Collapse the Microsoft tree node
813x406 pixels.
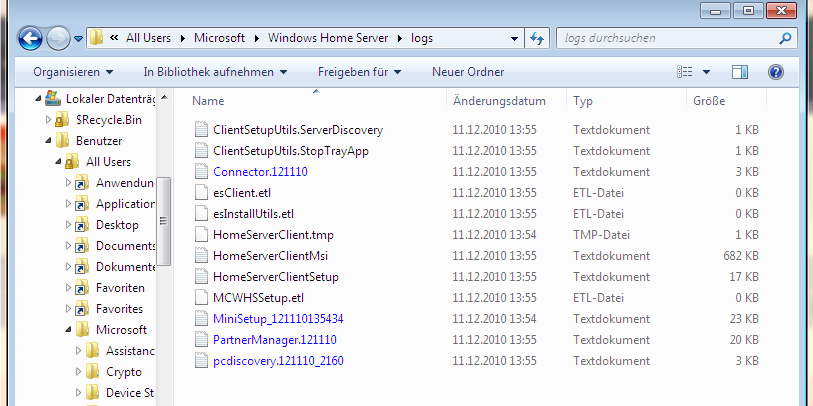point(68,330)
